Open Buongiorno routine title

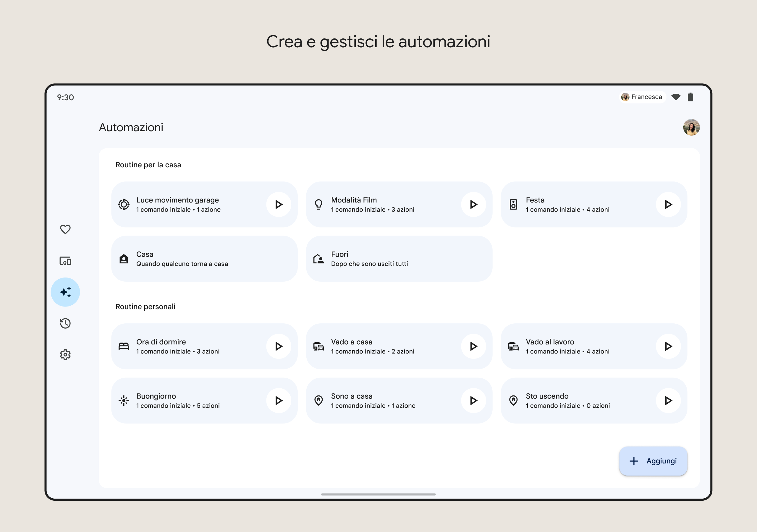[x=156, y=396]
